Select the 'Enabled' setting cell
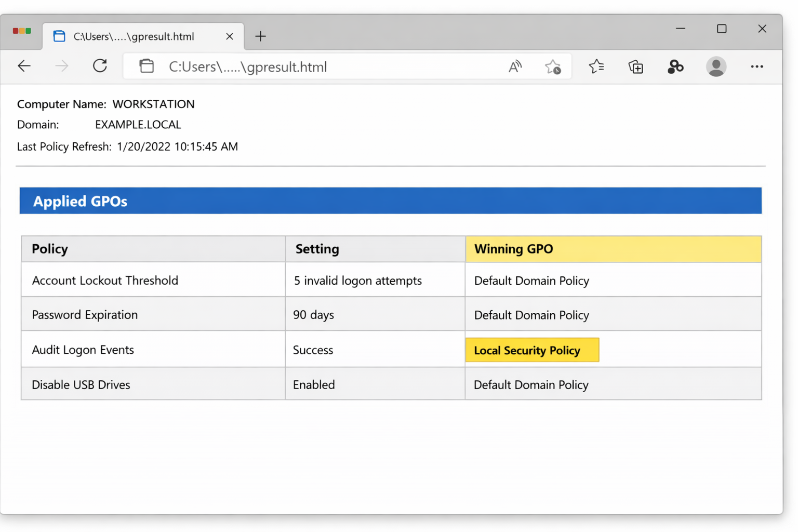The width and height of the screenshot is (798, 532). click(x=375, y=384)
